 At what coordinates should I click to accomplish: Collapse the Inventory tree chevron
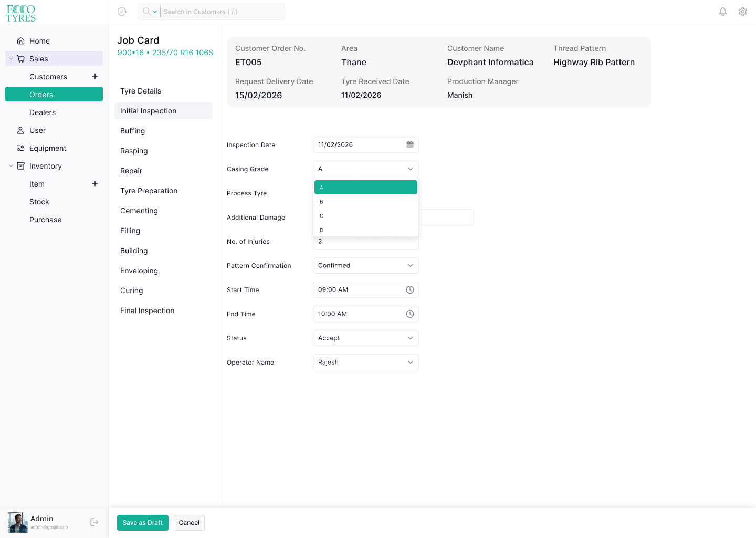(11, 166)
